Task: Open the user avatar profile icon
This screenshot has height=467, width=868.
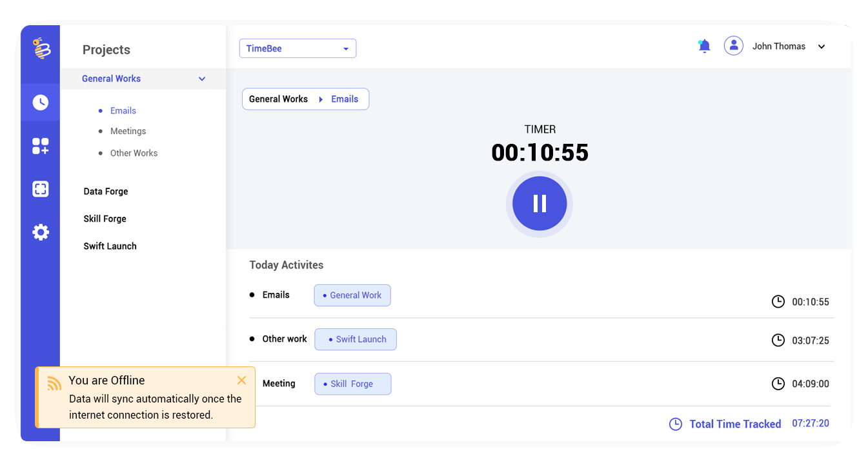Action: 733,45
